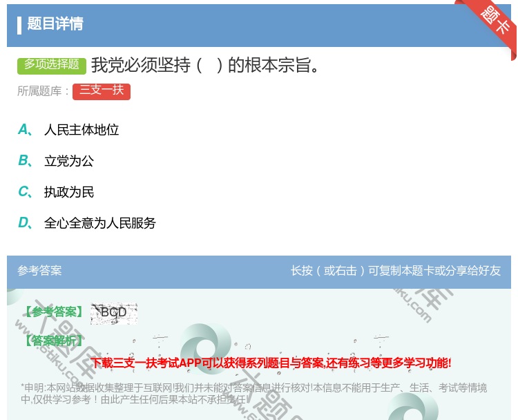Screen dimensions: 518x420
Task: Select the 多项选择题 green tag
Action: (x=52, y=65)
